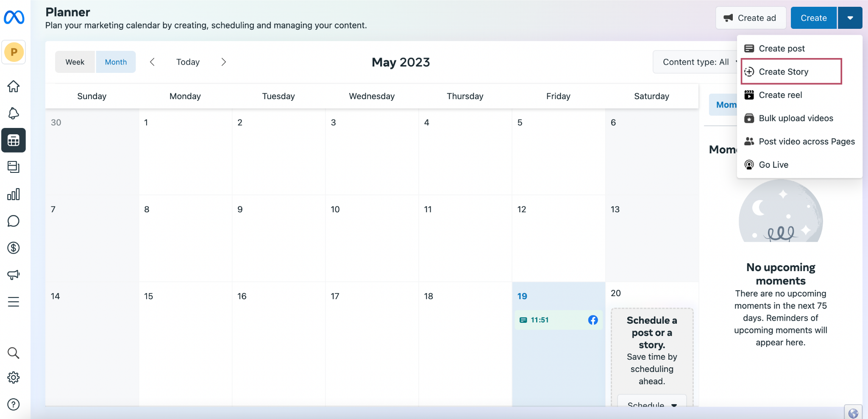
Task: Jump to Today in the calendar
Action: (188, 62)
